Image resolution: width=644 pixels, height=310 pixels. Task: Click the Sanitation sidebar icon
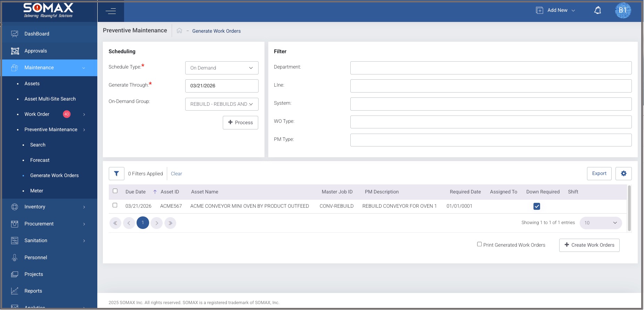point(15,240)
